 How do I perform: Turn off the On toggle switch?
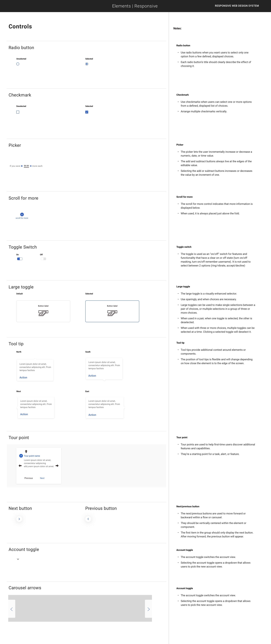click(20, 259)
